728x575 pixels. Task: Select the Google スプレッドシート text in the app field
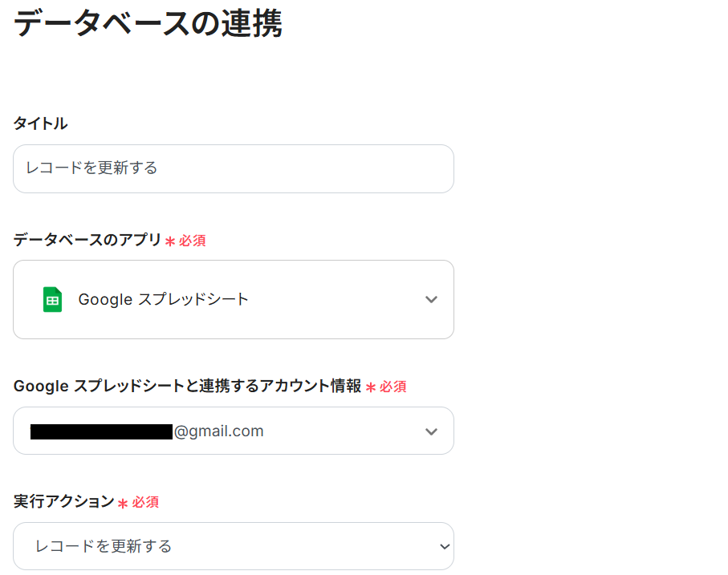[x=163, y=299]
